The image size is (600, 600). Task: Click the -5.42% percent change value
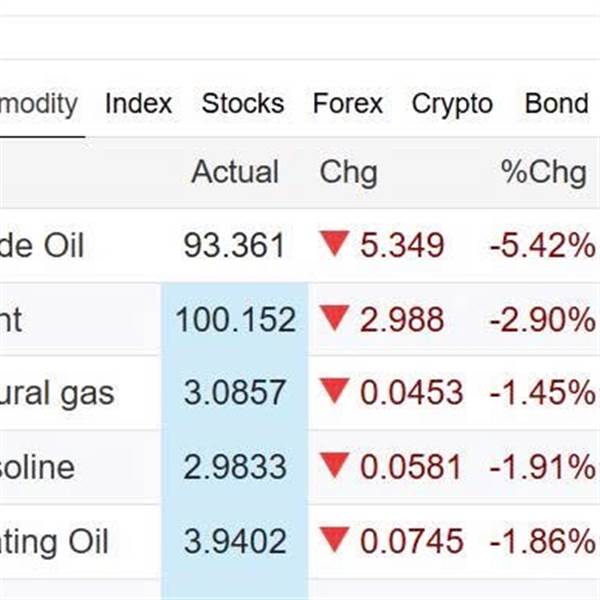pos(541,246)
